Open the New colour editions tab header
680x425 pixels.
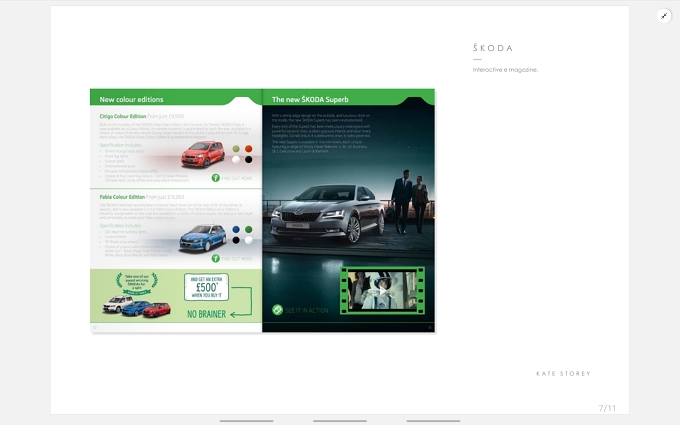point(131,99)
